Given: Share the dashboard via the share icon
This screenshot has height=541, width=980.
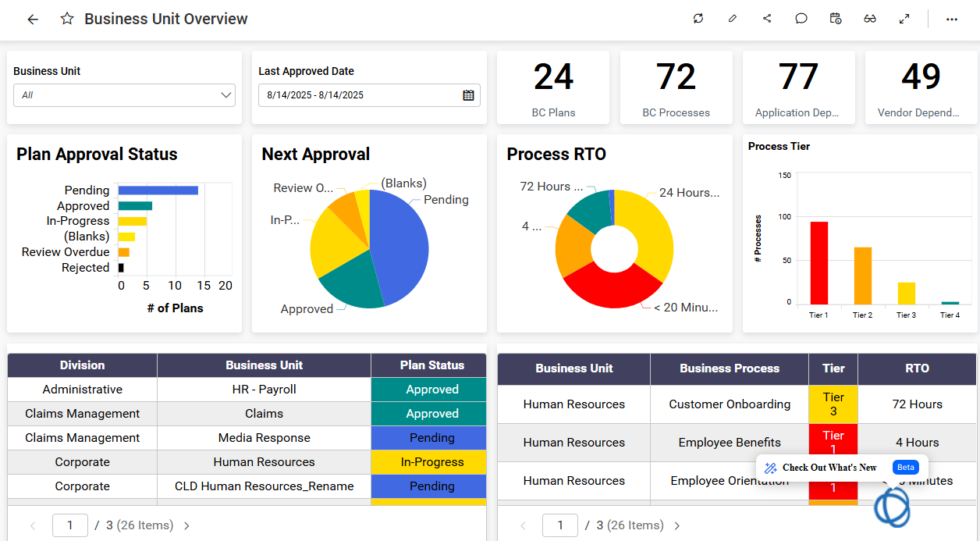Looking at the screenshot, I should tap(767, 19).
